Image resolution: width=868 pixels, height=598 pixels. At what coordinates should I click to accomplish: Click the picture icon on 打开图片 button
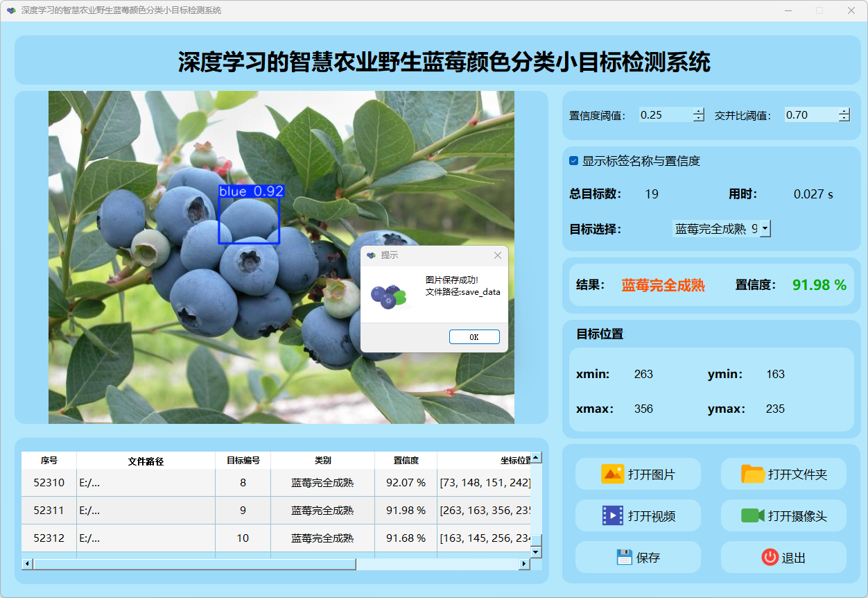click(613, 475)
